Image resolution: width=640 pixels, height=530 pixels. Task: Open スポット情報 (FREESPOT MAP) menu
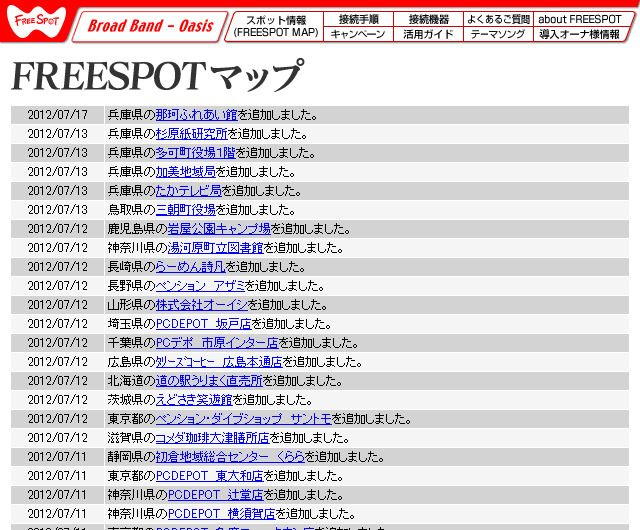(x=276, y=26)
